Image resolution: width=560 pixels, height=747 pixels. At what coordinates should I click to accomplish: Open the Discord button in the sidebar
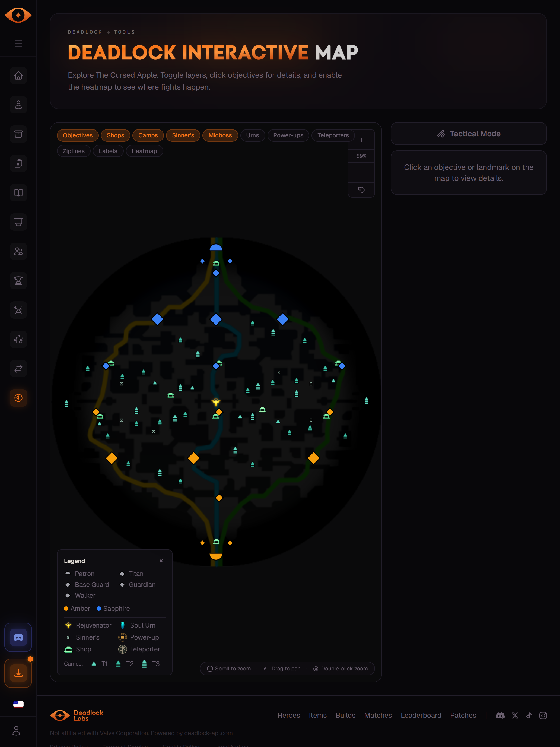tap(18, 637)
